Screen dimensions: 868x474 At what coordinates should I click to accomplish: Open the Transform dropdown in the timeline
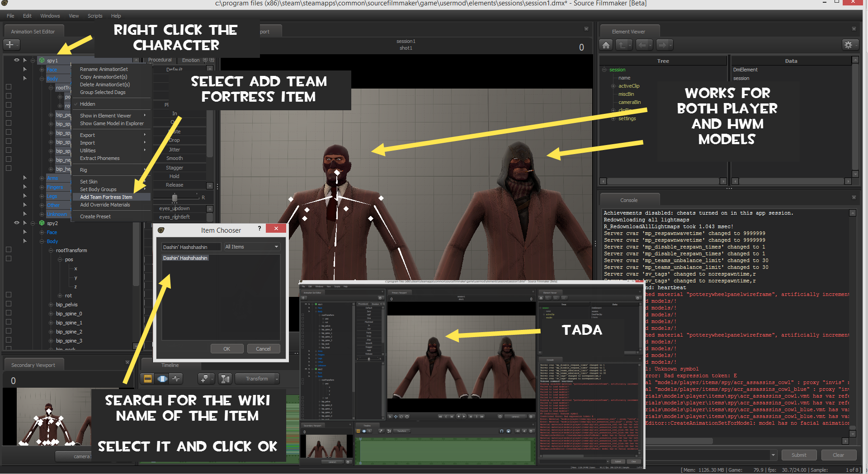(x=257, y=379)
